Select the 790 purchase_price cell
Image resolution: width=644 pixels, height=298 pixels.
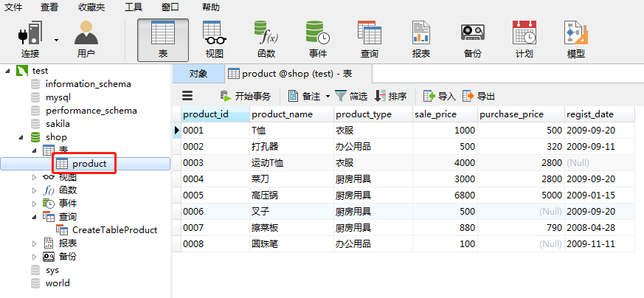pyautogui.click(x=522, y=228)
